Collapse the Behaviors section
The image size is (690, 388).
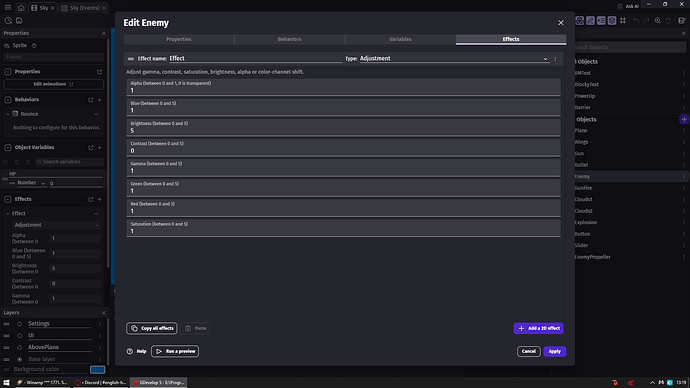pos(8,100)
